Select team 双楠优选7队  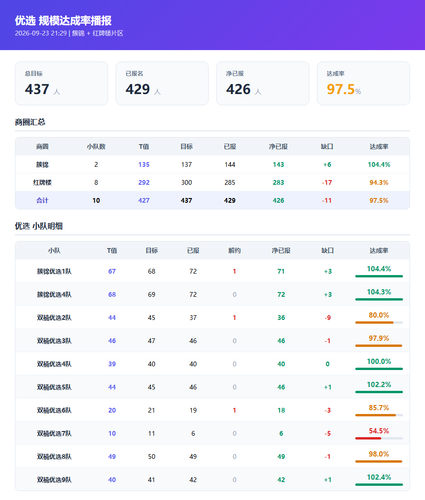pyautogui.click(x=54, y=434)
